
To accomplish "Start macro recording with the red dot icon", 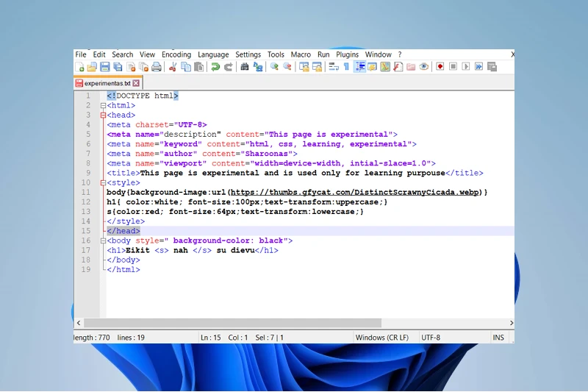I will [440, 67].
